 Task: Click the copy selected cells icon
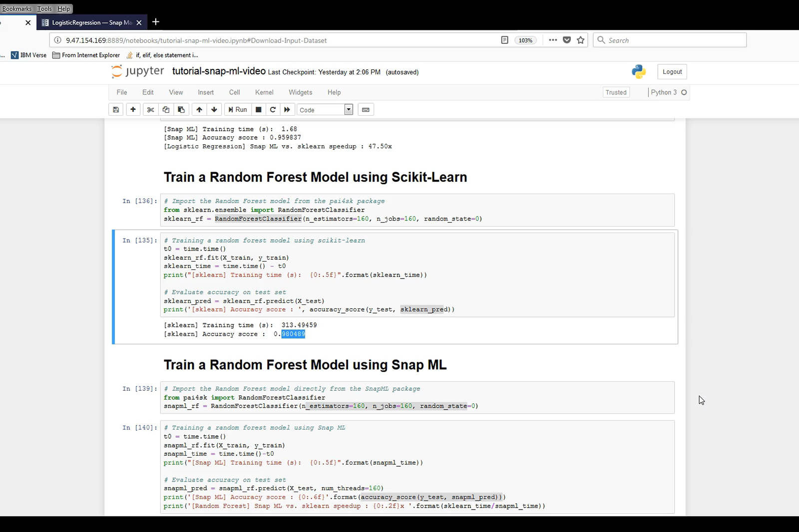(166, 110)
